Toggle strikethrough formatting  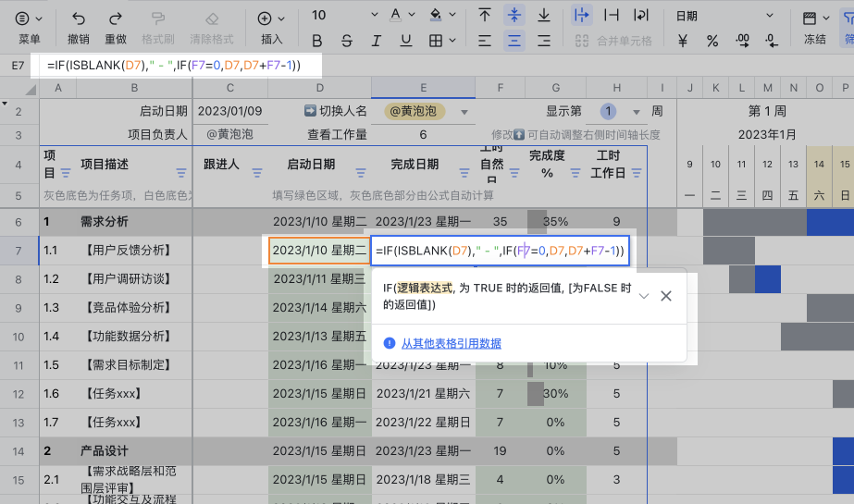click(x=347, y=41)
